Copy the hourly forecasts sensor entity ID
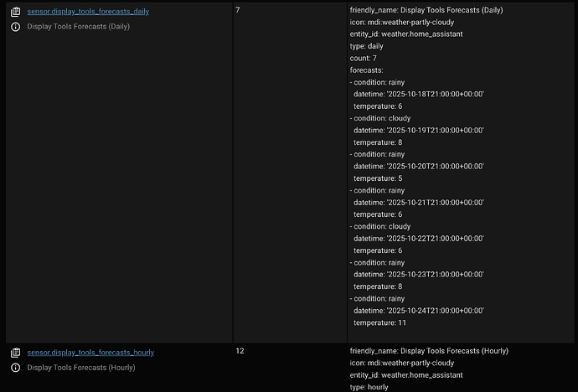This screenshot has height=392, width=578. pos(15,353)
